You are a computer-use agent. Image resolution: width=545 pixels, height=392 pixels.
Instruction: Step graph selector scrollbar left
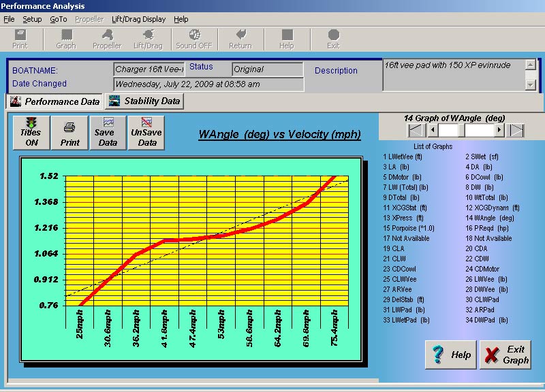click(x=433, y=131)
